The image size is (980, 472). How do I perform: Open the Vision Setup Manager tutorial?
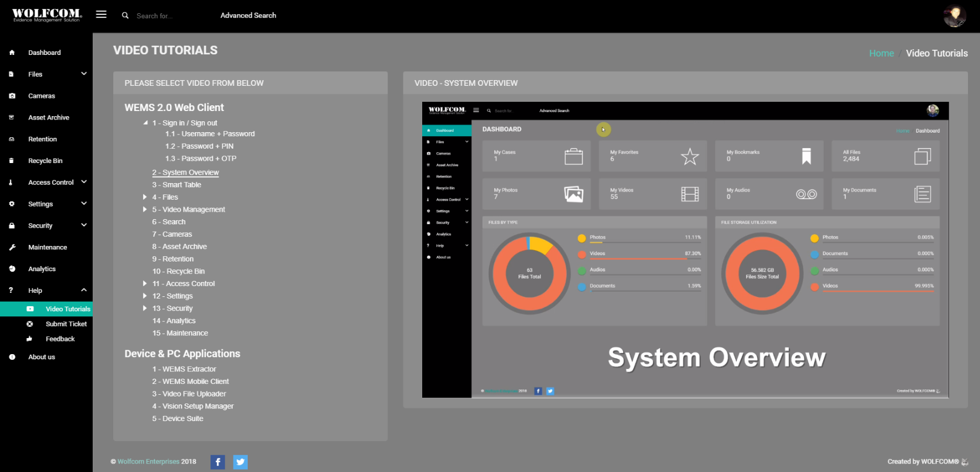193,406
